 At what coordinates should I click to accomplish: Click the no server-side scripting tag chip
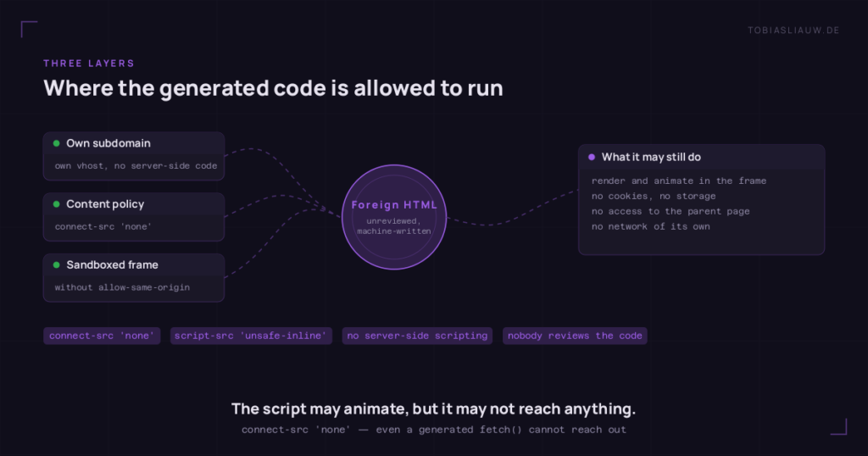417,336
